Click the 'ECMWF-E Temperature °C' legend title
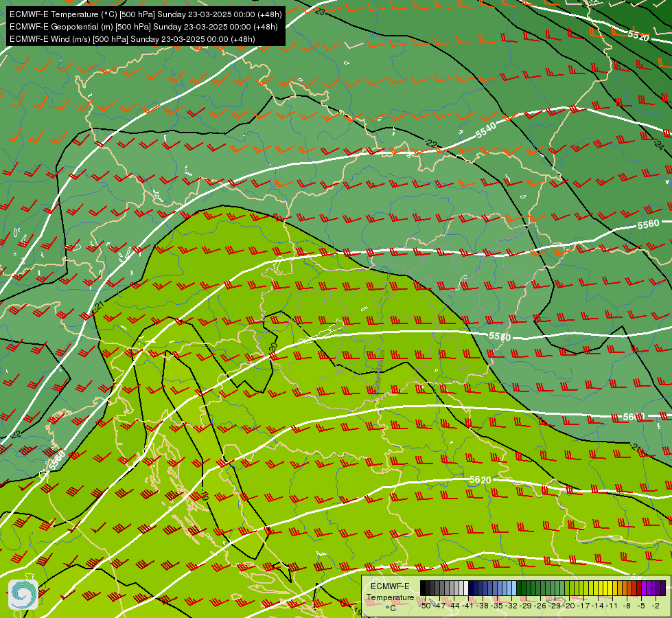 (391, 597)
